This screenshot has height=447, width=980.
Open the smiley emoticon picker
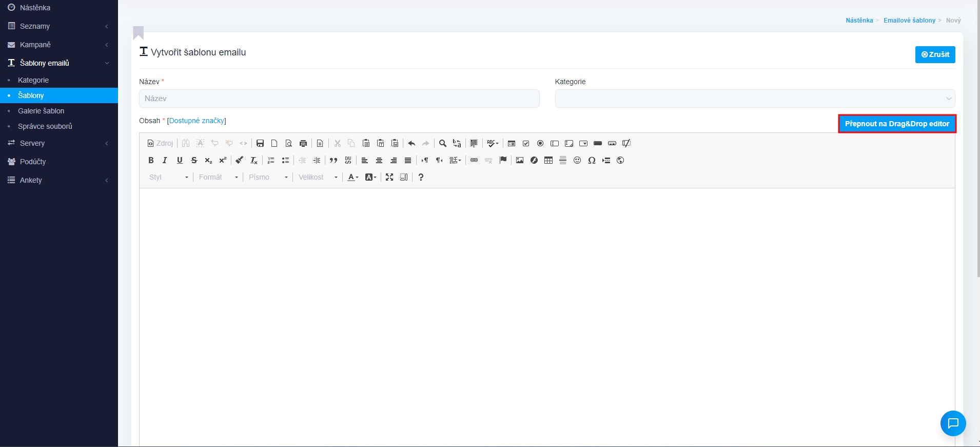click(577, 160)
